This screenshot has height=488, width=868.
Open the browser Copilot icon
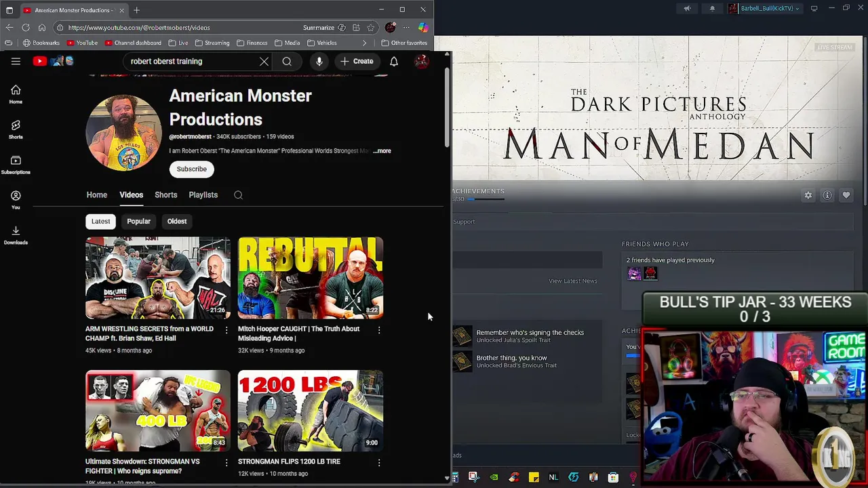422,28
